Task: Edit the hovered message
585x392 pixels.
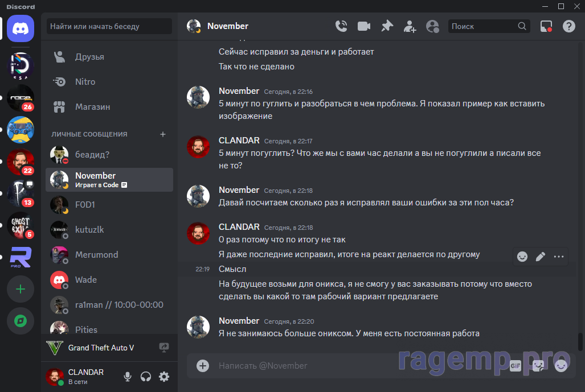Action: click(x=541, y=257)
